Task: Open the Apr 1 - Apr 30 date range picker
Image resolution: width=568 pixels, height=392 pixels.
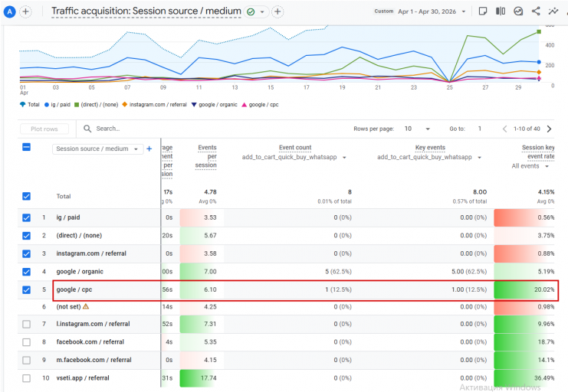Action: point(432,11)
